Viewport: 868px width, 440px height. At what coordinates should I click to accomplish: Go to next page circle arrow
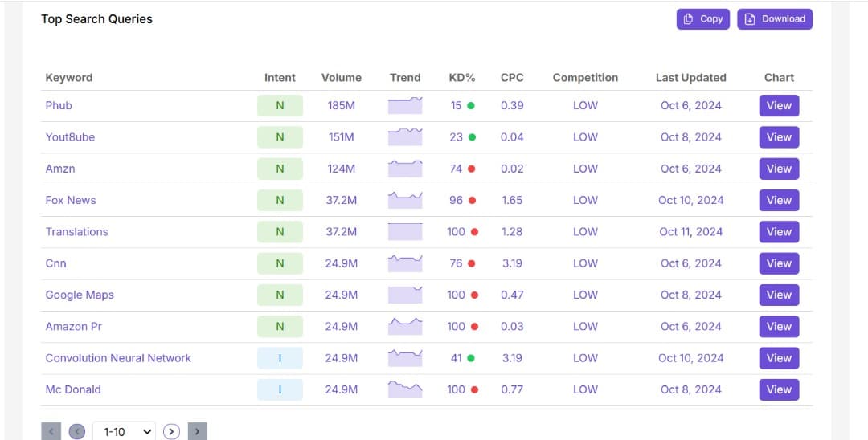[x=172, y=432]
